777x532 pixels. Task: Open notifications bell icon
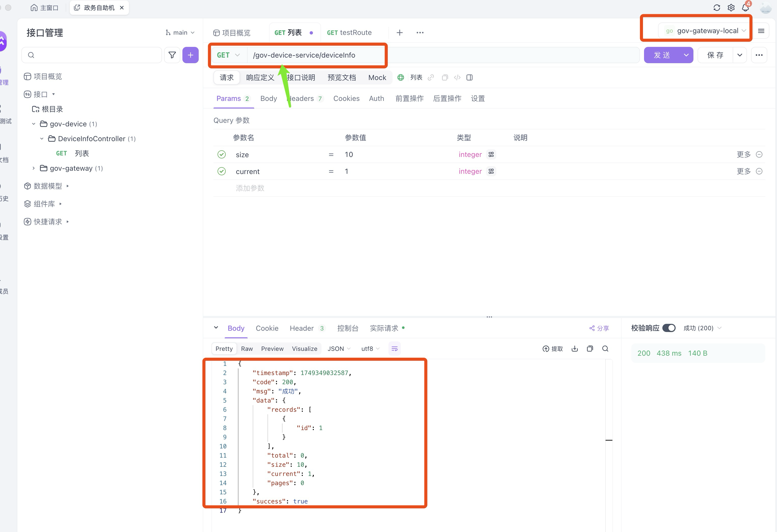coord(745,8)
